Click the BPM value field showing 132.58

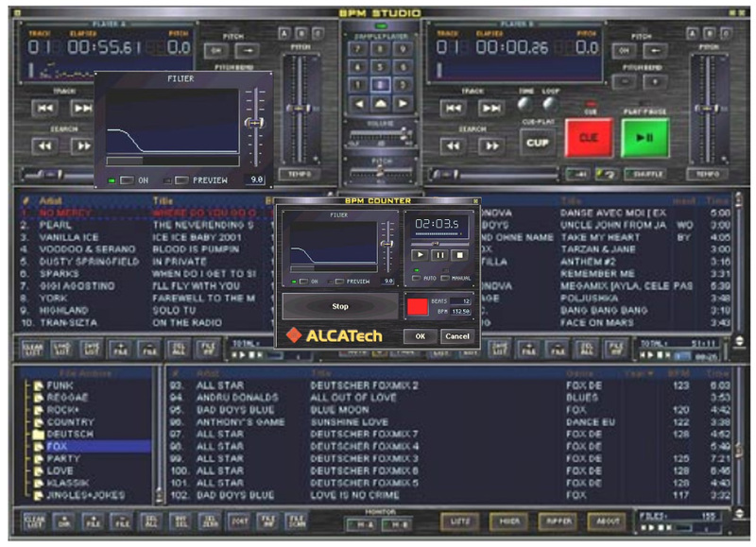[460, 312]
